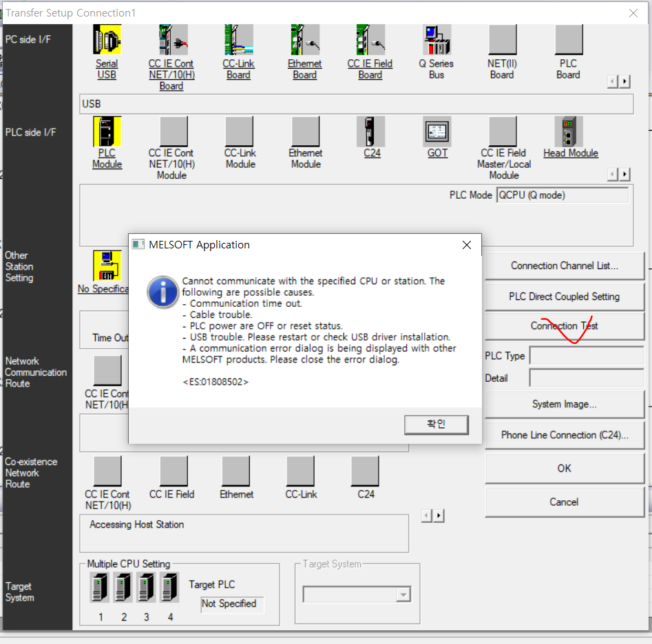Select the C24 PLC side icon
The width and height of the screenshot is (652, 644).
[370, 131]
